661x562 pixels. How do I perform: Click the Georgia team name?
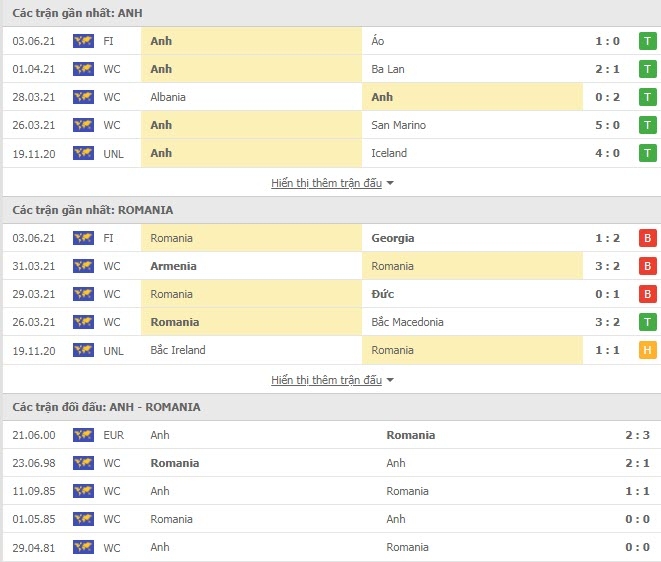[x=392, y=238]
